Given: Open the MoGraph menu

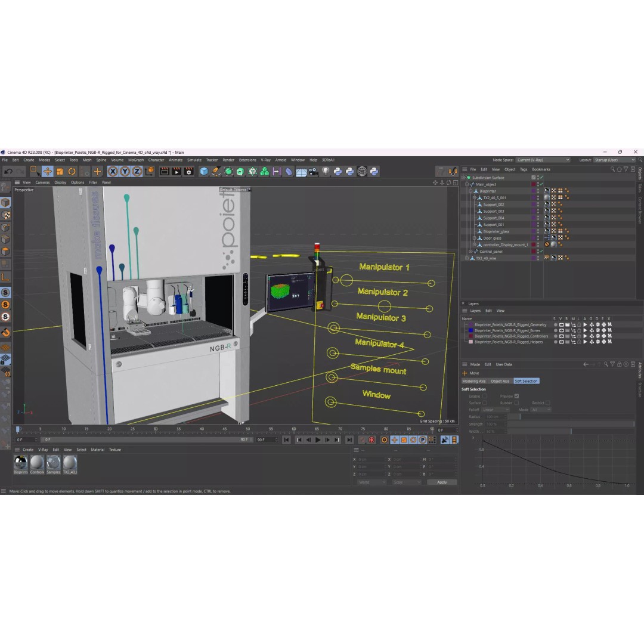Looking at the screenshot, I should [136, 160].
